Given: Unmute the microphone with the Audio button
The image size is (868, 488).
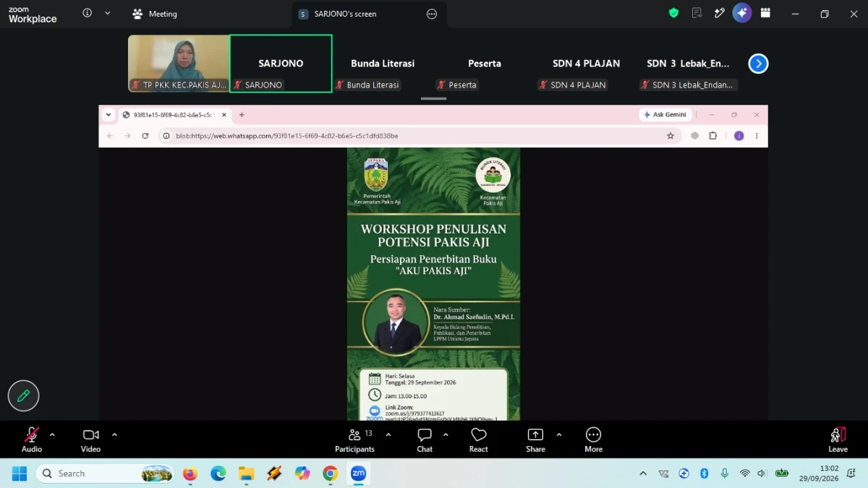Looking at the screenshot, I should [32, 440].
